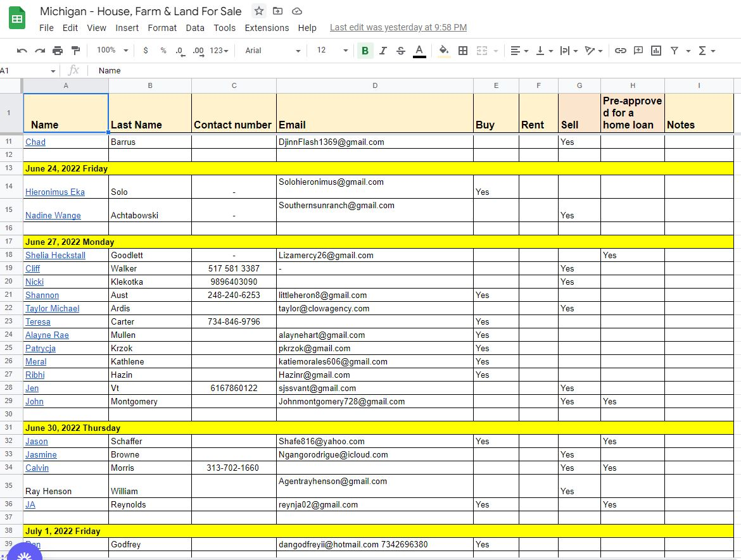Open text wrapping dropdown
Screen dimensions: 741x560
569,51
